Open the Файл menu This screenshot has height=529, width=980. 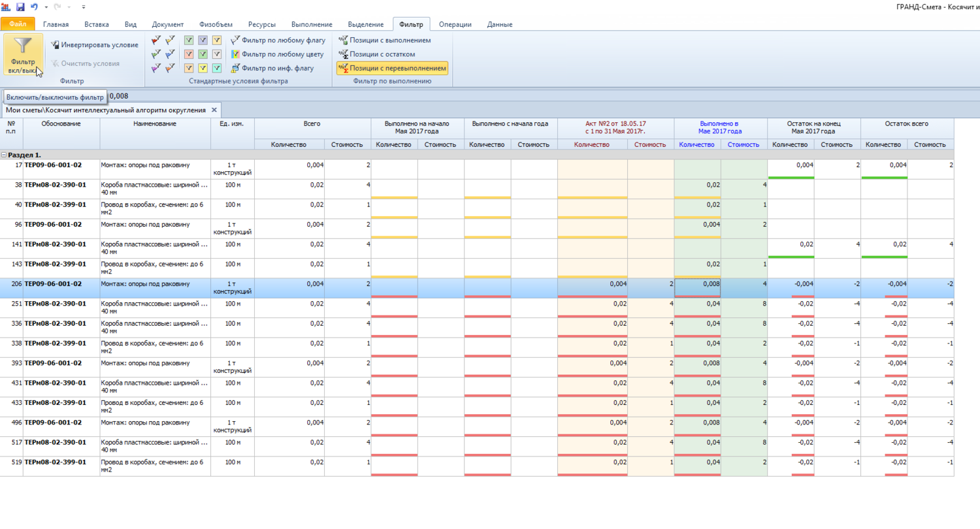tap(18, 24)
